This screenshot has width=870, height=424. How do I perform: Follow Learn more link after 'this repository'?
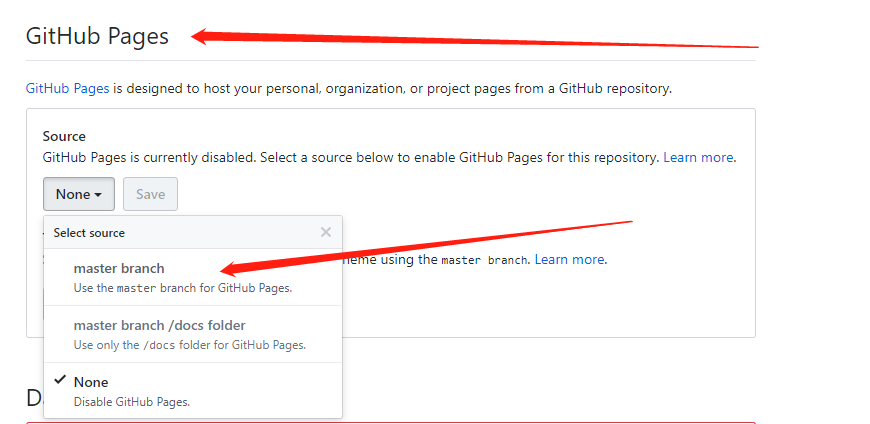tap(699, 158)
